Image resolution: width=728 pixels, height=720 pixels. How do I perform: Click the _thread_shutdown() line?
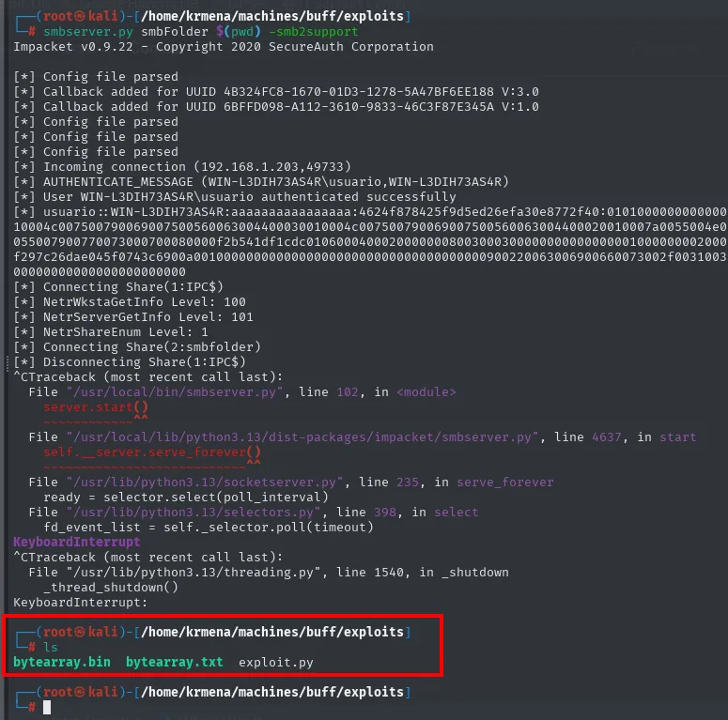(x=111, y=588)
